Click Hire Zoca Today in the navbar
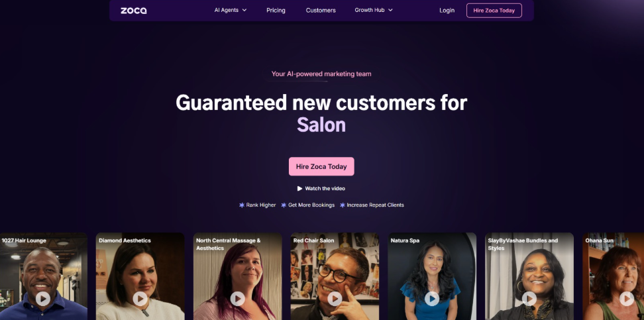 pyautogui.click(x=494, y=11)
